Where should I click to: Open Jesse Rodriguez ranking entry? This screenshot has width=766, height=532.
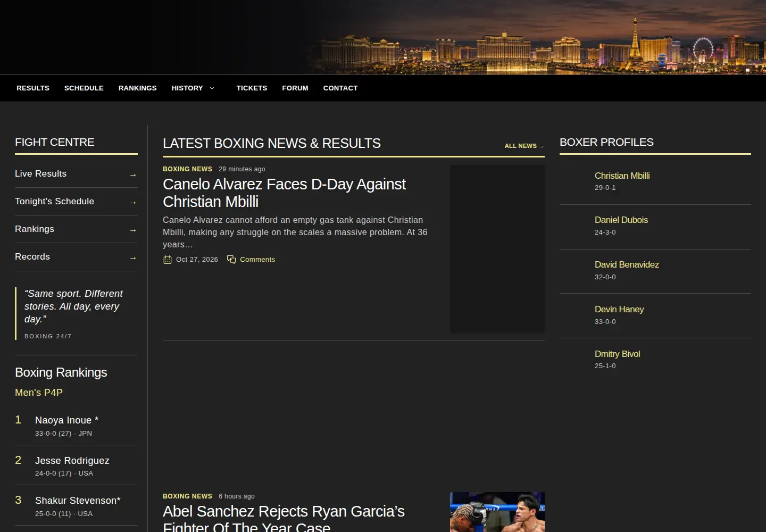click(72, 461)
